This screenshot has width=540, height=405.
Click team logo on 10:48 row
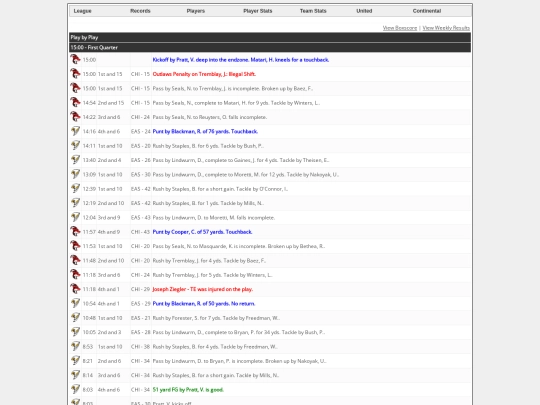[x=75, y=318]
